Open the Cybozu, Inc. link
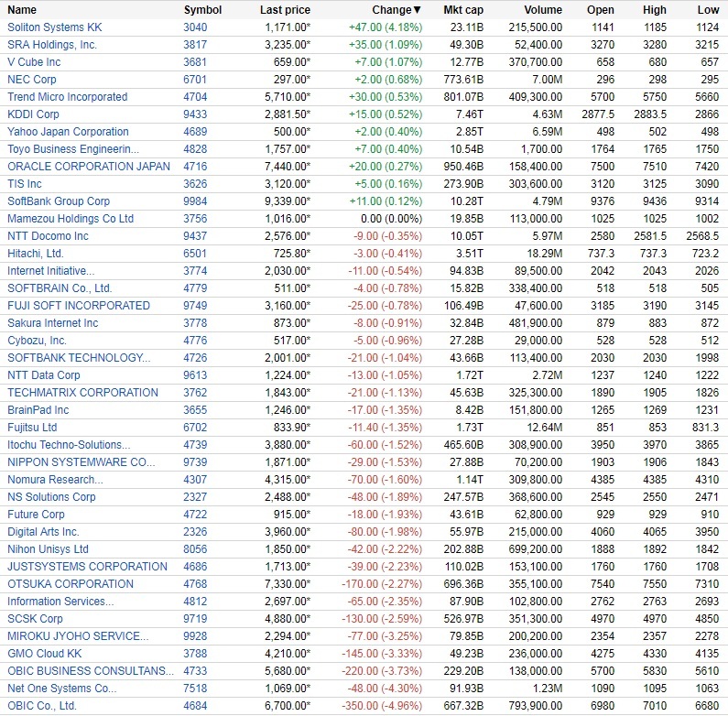This screenshot has width=728, height=716. click(37, 341)
